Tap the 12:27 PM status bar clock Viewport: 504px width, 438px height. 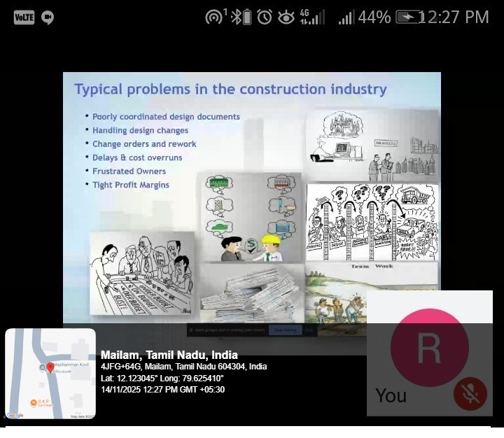pyautogui.click(x=454, y=17)
